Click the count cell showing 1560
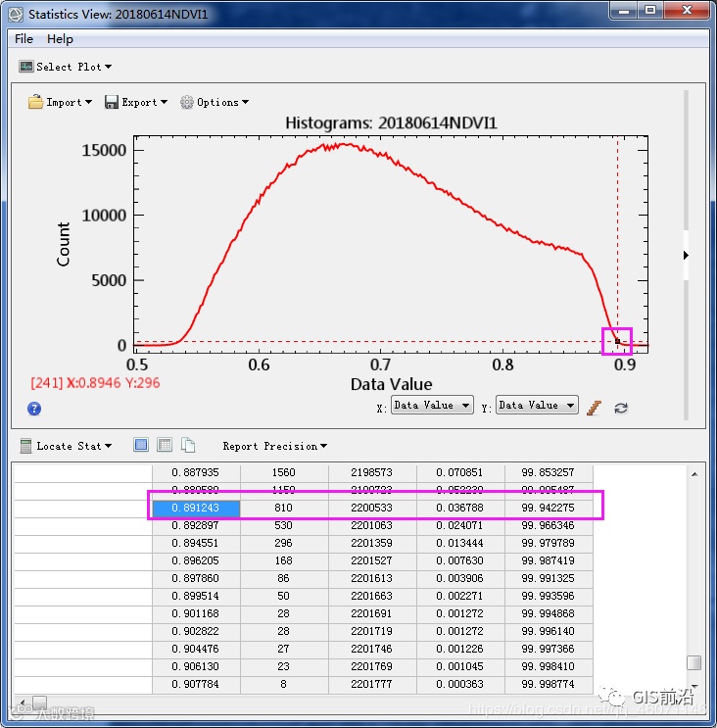This screenshot has width=717, height=728. click(284, 472)
